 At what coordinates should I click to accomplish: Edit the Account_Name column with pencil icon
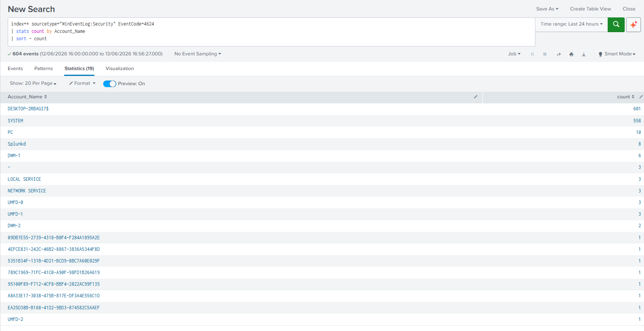[475, 97]
